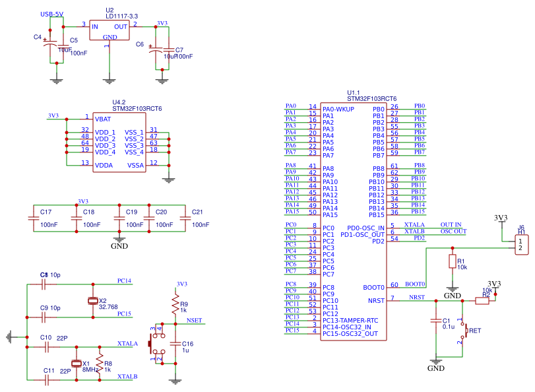Image resolution: width=535 pixels, height=392 pixels.
Task: Select the NSET net label
Action: point(195,321)
